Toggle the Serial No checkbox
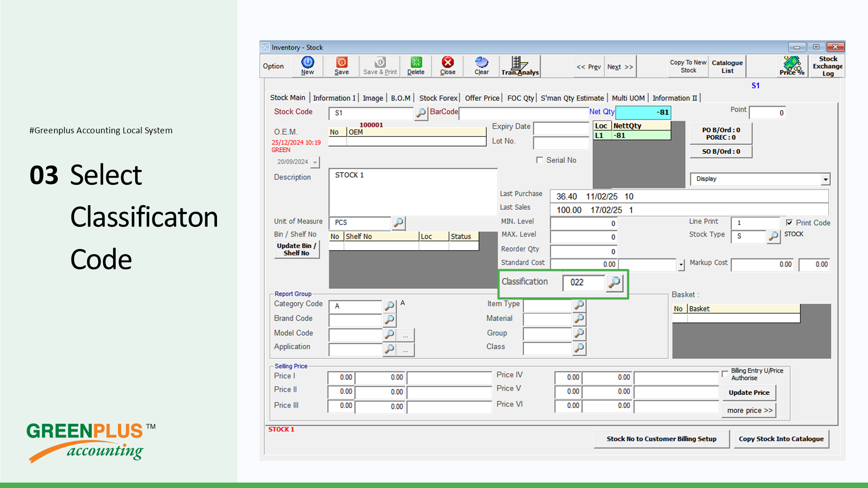 [x=539, y=160]
